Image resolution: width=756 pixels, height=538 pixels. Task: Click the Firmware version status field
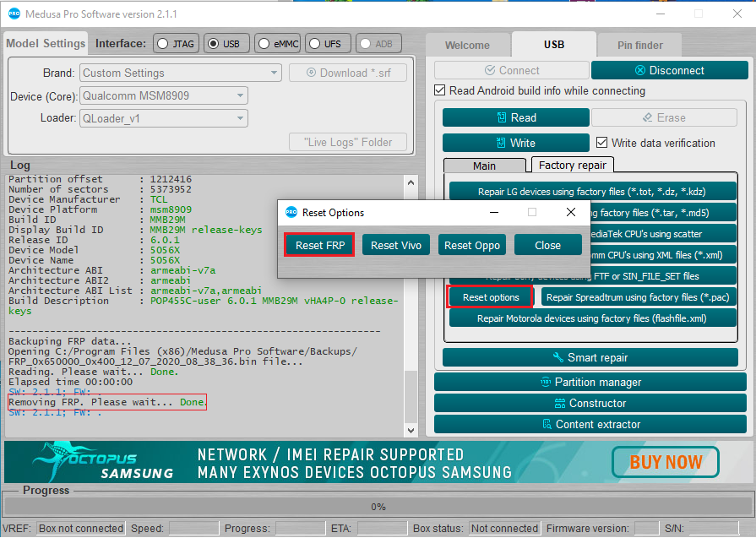[646, 529]
